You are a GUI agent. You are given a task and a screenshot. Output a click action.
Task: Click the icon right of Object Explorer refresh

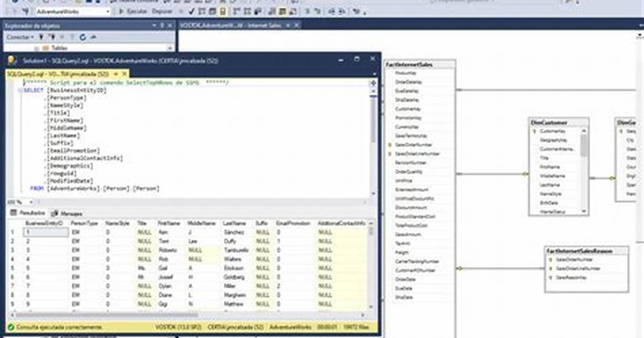[x=94, y=37]
